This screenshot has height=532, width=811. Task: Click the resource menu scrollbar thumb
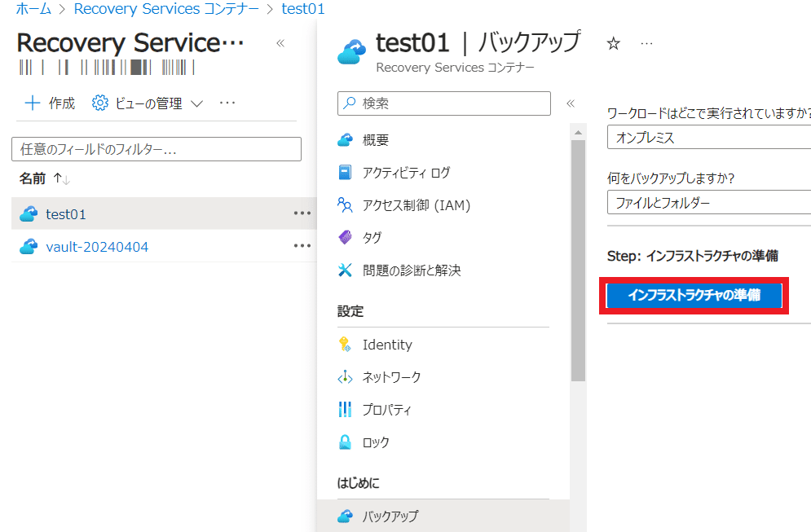point(578,261)
